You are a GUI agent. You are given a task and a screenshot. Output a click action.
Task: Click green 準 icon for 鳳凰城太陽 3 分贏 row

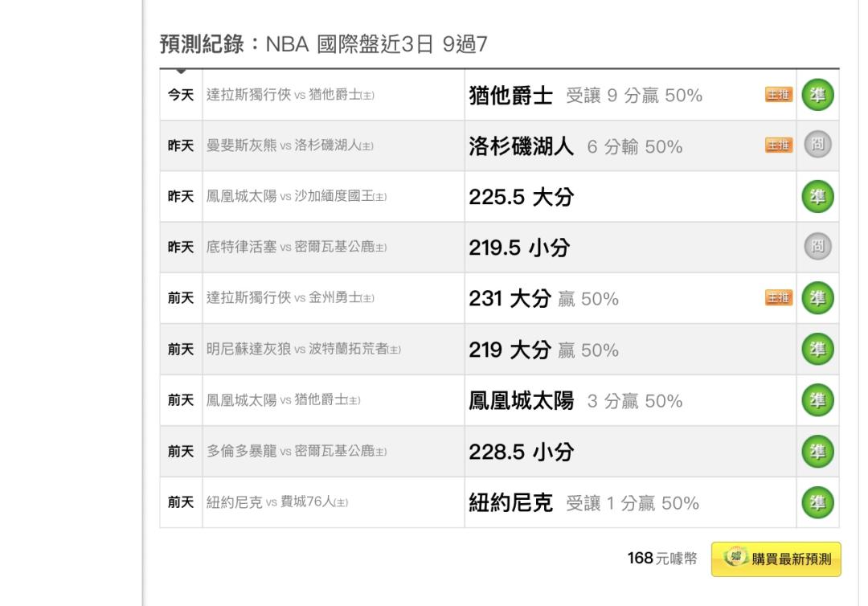click(817, 400)
